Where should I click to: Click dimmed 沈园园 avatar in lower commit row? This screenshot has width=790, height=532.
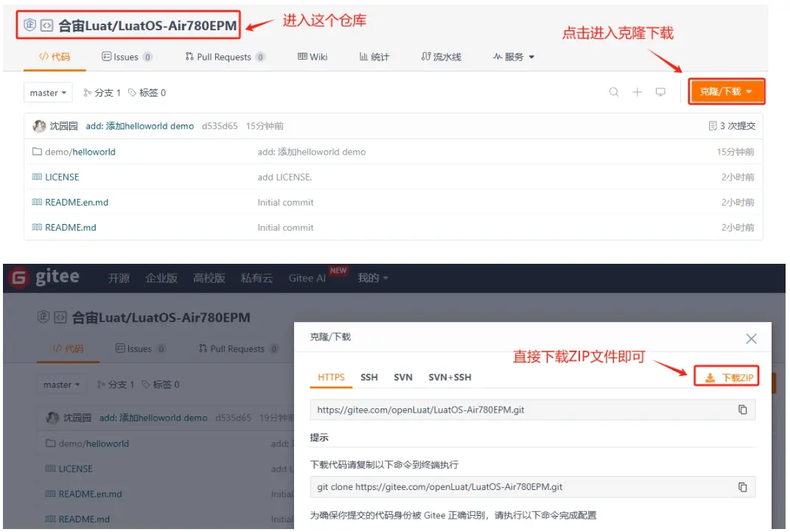(x=53, y=418)
